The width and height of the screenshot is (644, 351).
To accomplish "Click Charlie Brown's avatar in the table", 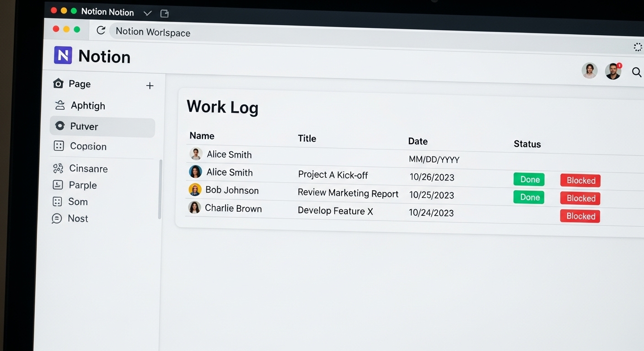I will coord(194,207).
